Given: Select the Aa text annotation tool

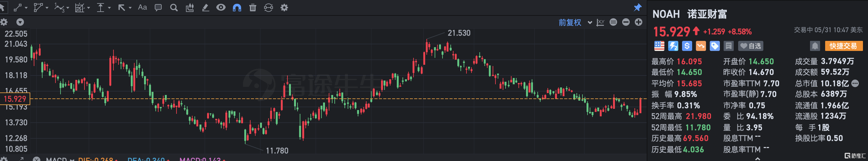Looking at the screenshot, I should 142,8.
